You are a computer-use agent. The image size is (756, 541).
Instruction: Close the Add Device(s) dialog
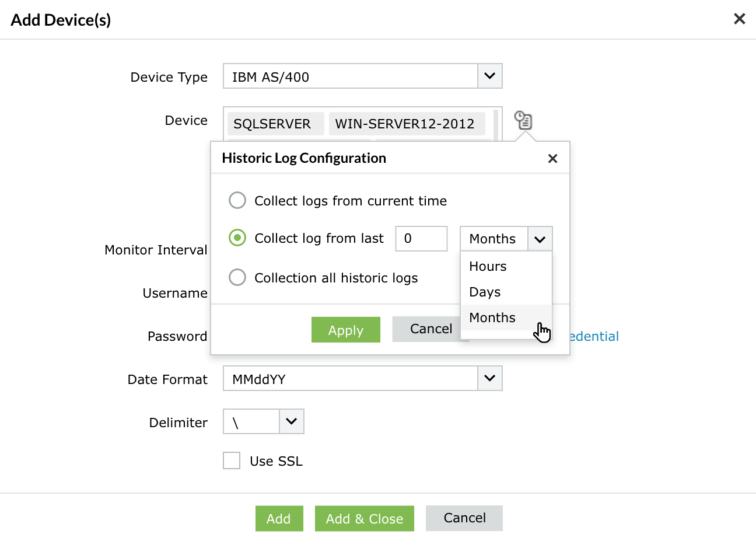[x=739, y=19]
